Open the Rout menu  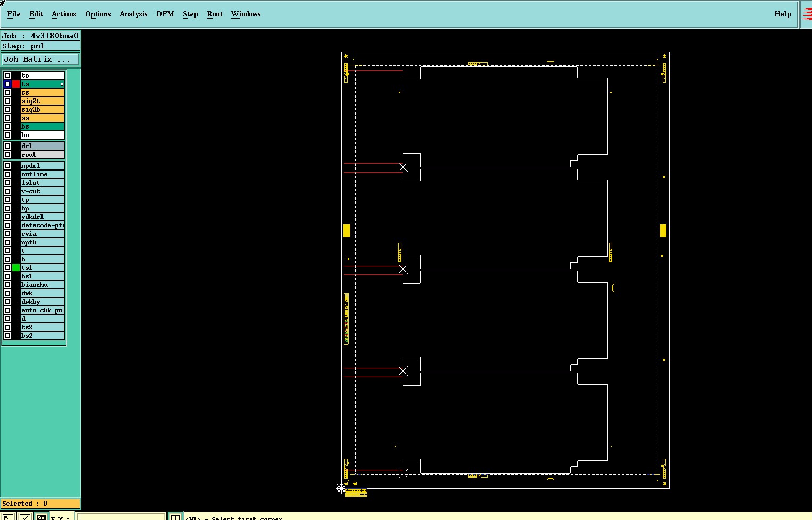pyautogui.click(x=215, y=14)
